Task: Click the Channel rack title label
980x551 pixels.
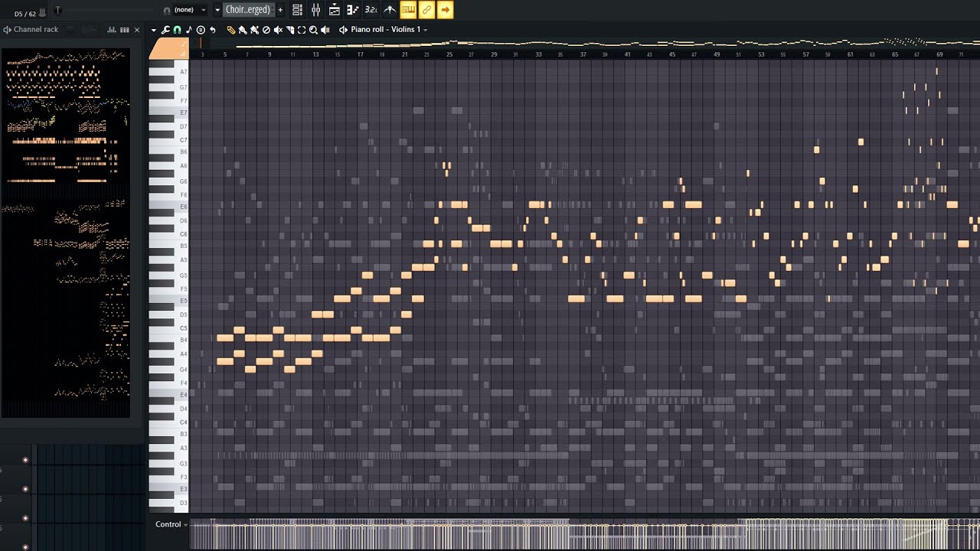Action: pyautogui.click(x=36, y=30)
